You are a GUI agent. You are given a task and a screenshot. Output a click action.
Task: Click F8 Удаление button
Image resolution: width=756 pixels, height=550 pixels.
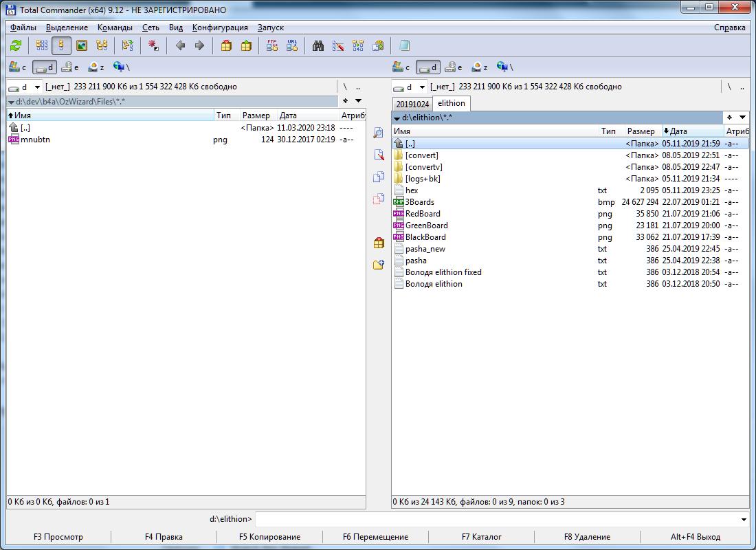(587, 536)
